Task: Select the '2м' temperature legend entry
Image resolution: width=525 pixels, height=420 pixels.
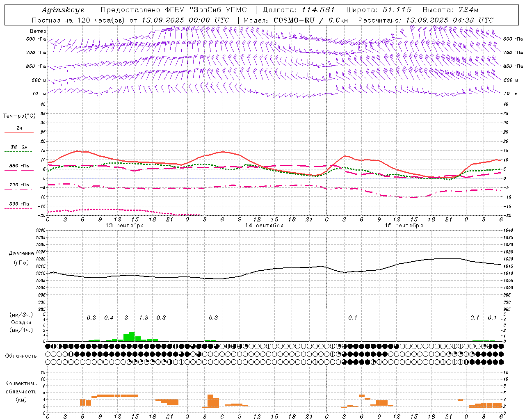Action: [19, 128]
